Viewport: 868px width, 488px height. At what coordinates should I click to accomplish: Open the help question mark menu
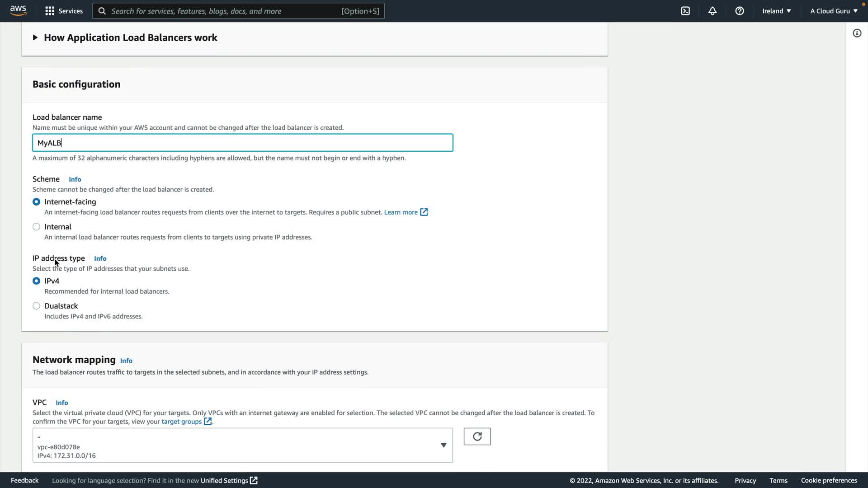pyautogui.click(x=740, y=11)
